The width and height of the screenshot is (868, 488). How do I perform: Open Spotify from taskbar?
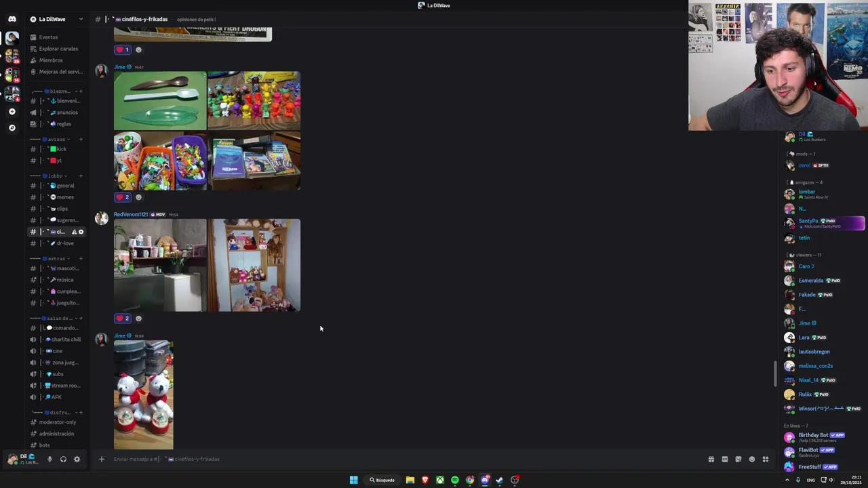click(x=455, y=480)
